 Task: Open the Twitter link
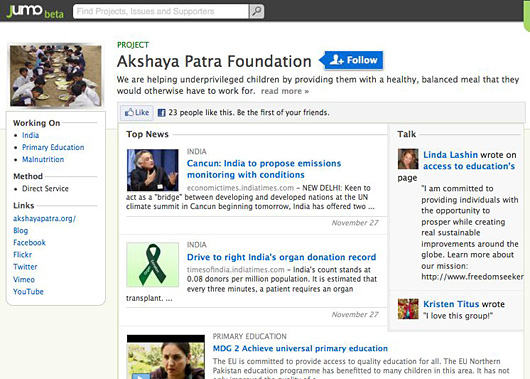[25, 267]
